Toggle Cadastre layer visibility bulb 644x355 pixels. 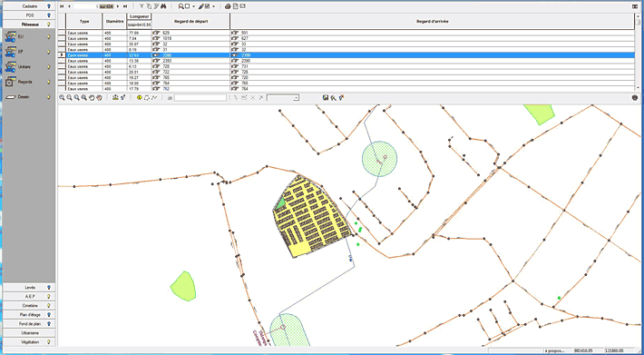49,6
